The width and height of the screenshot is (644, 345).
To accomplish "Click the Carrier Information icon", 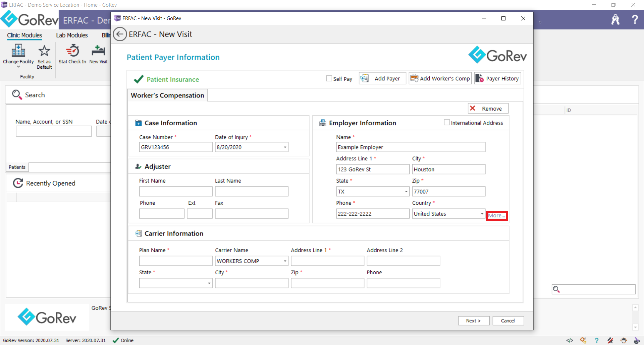I will 138,233.
